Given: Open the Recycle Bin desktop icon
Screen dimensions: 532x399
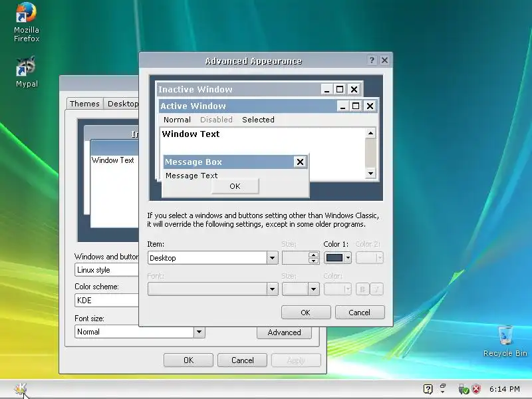Looking at the screenshot, I should coord(505,341).
